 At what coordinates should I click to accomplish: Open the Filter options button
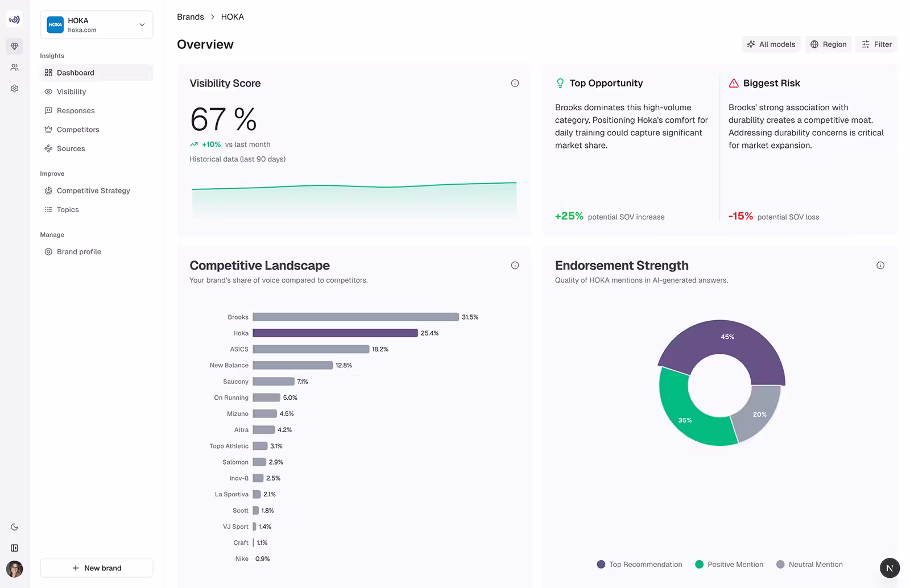coord(876,44)
